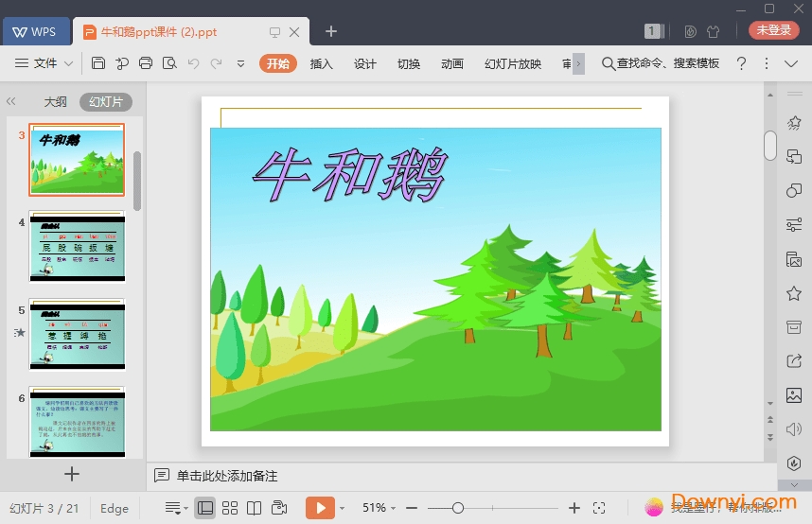The width and height of the screenshot is (812, 524).
Task: Open the 动画 ribbon tab
Action: (452, 63)
